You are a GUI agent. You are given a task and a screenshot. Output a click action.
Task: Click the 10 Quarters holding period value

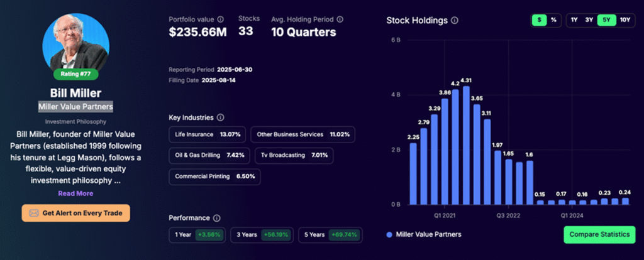click(x=304, y=33)
